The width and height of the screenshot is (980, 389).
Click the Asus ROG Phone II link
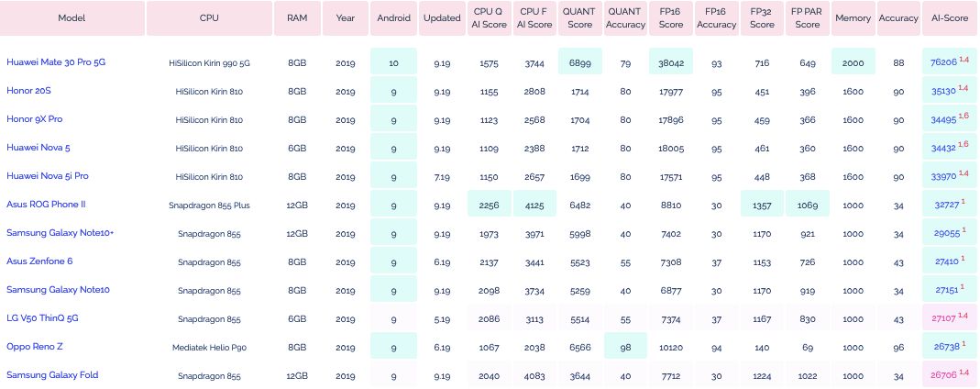coord(46,204)
